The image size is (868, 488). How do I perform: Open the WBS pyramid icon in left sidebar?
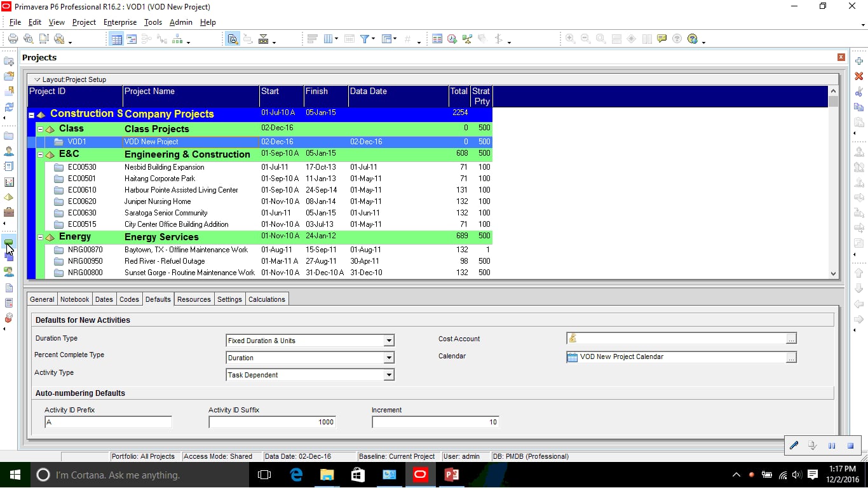tap(9, 197)
